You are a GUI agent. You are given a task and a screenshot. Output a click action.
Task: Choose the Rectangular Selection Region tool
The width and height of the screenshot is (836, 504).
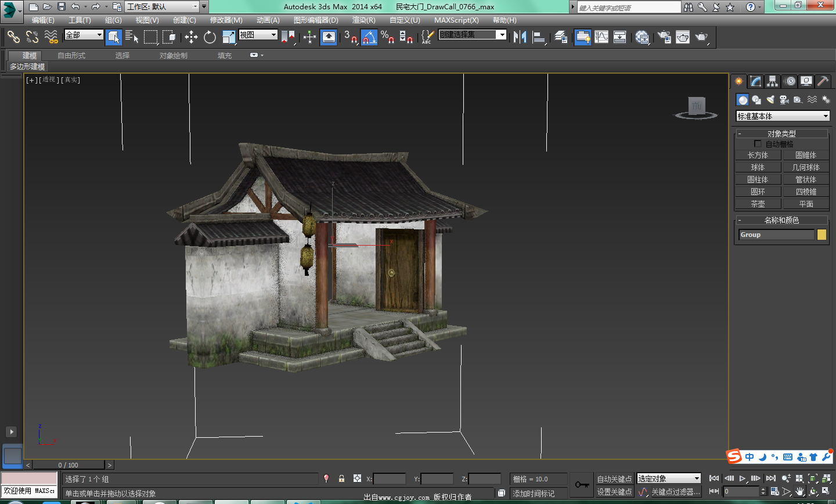(x=150, y=37)
